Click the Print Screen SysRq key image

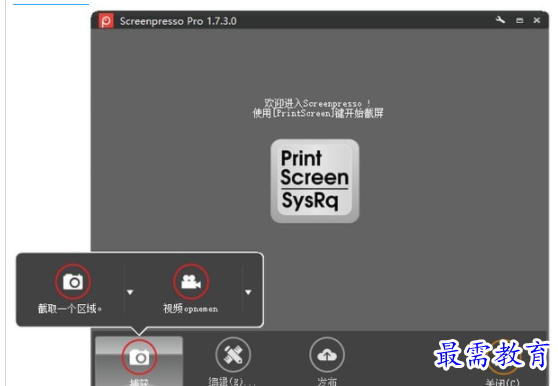coord(315,181)
